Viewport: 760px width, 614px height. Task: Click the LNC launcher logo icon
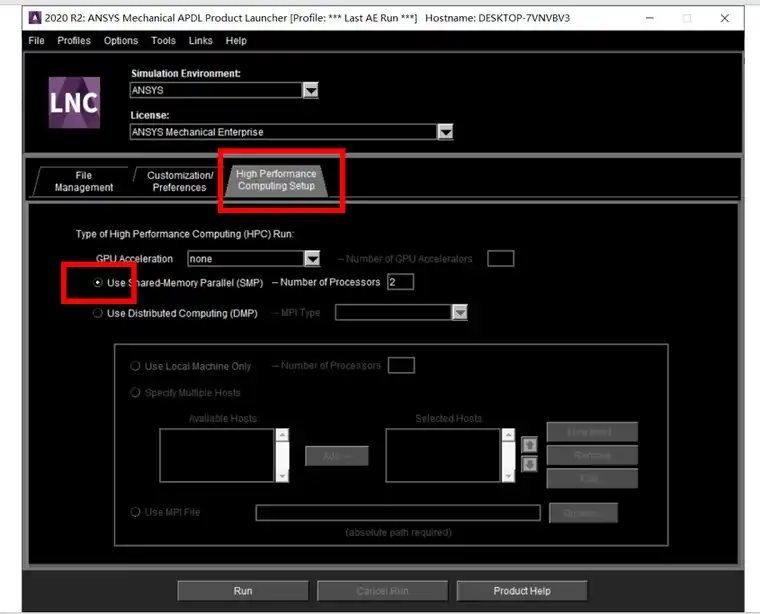point(74,102)
